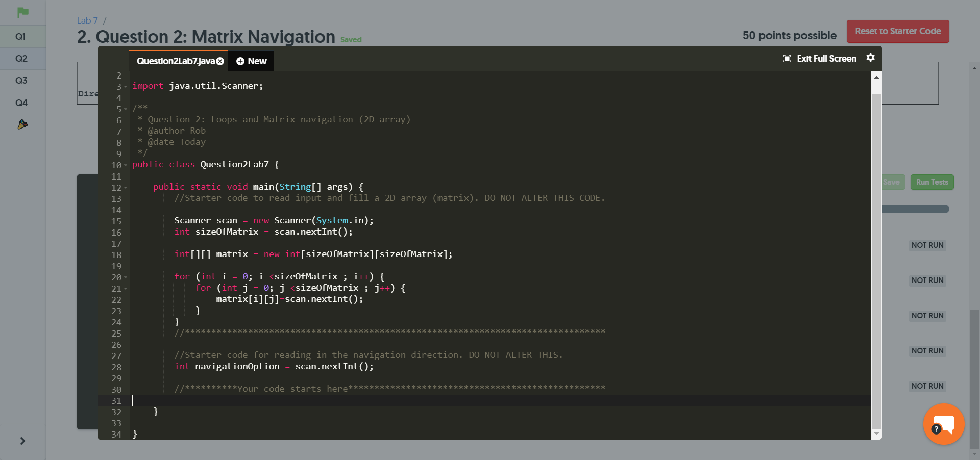Screen dimensions: 980x460
Task: Close the Question2Lab7.java tab
Action: [220, 61]
